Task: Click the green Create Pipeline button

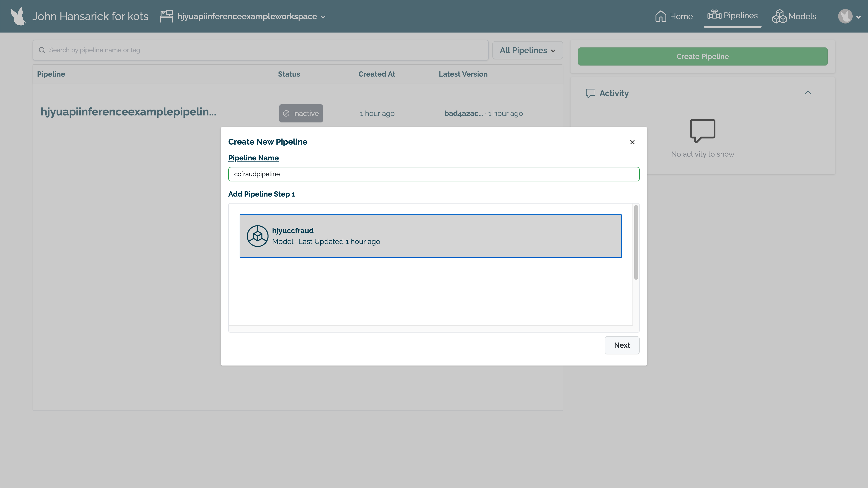Action: [703, 56]
